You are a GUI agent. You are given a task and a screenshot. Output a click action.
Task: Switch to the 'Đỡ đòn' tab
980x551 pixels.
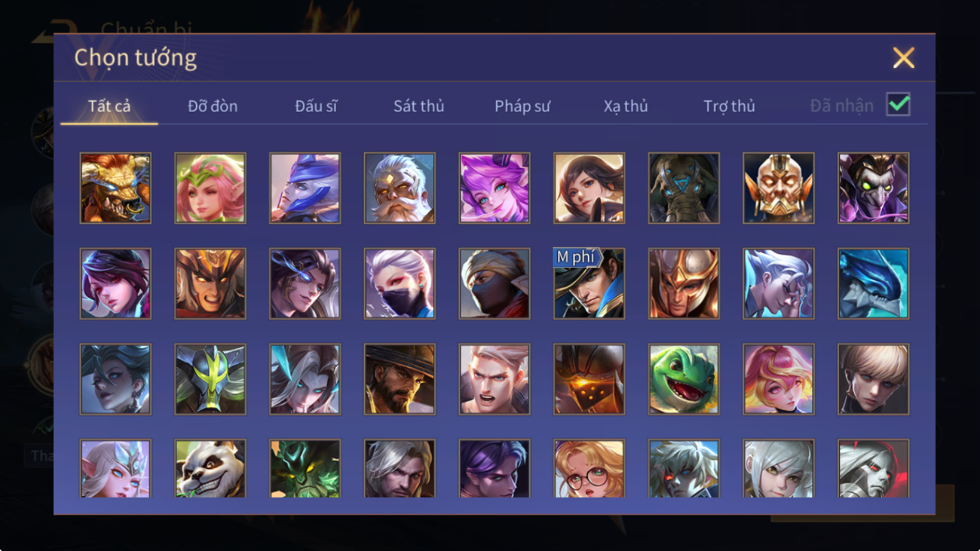coord(213,106)
